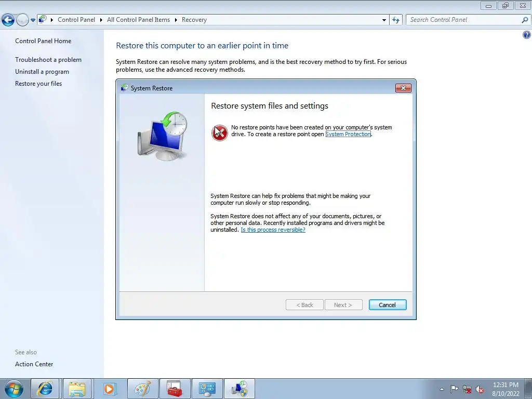This screenshot has width=532, height=399.
Task: Open Troubleshoot a problem link
Action: coord(48,59)
